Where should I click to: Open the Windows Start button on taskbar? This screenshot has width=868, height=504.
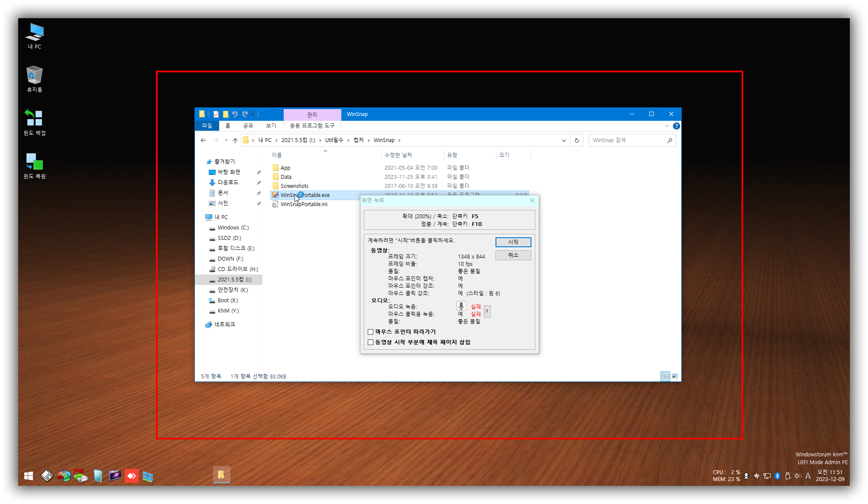(29, 476)
